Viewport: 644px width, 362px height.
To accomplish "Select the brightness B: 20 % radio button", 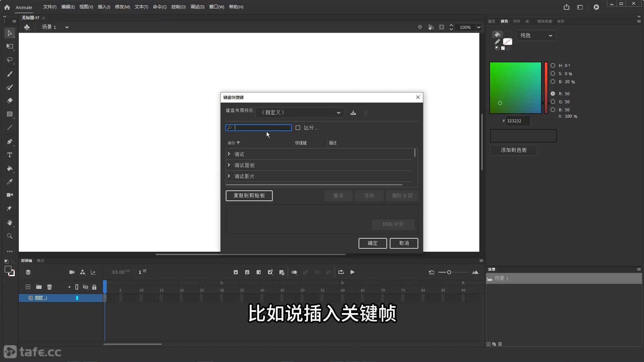I will pos(553,82).
